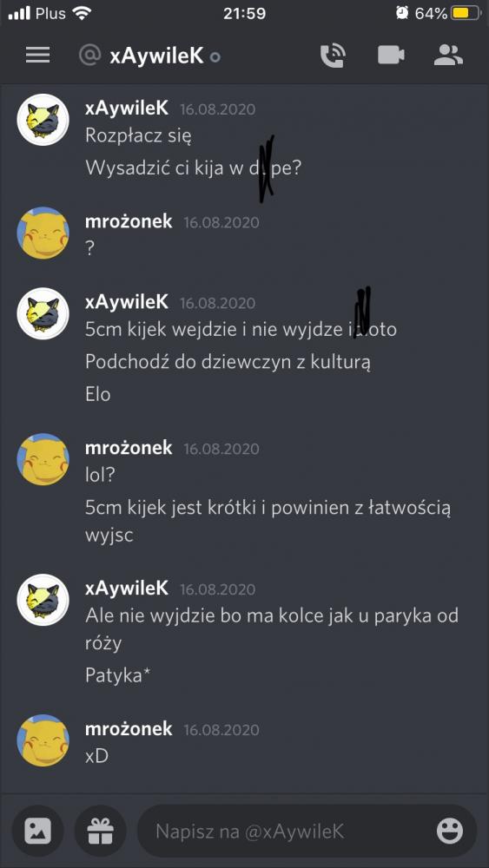
Task: Show the members list icon
Action: click(x=448, y=56)
